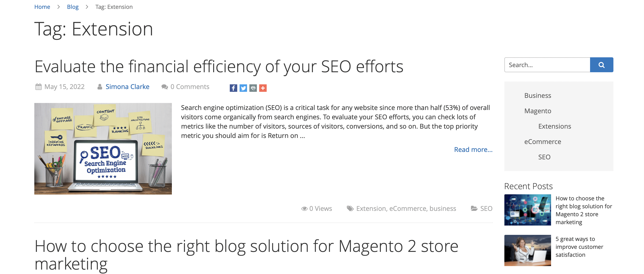
Task: Open the Magento category in sidebar
Action: [x=538, y=111]
